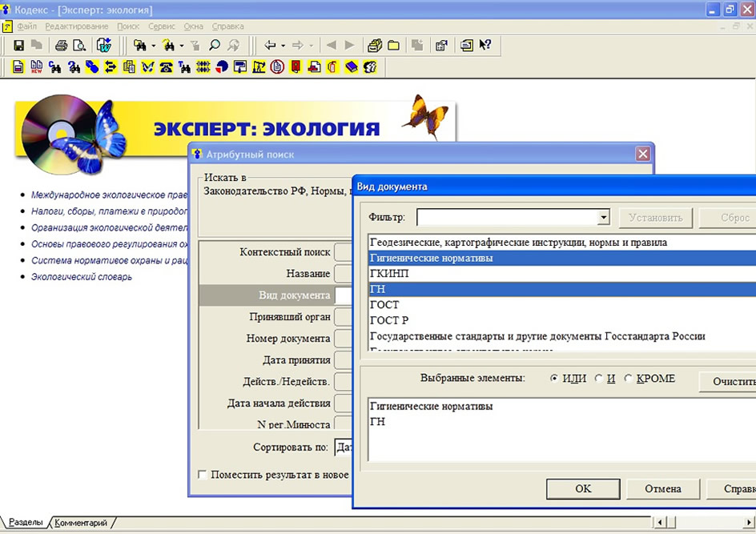The image size is (756, 534).
Task: Switch to the Разделы tab
Action: coord(25,523)
